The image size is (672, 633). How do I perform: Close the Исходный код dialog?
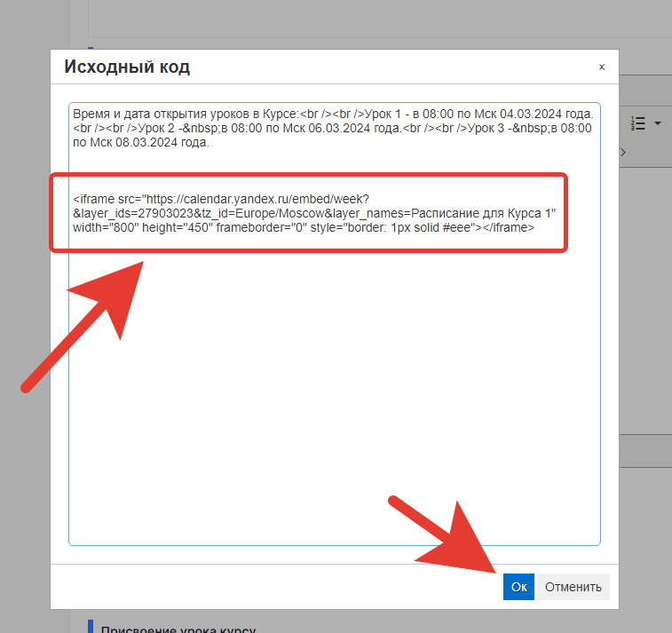pyautogui.click(x=602, y=67)
